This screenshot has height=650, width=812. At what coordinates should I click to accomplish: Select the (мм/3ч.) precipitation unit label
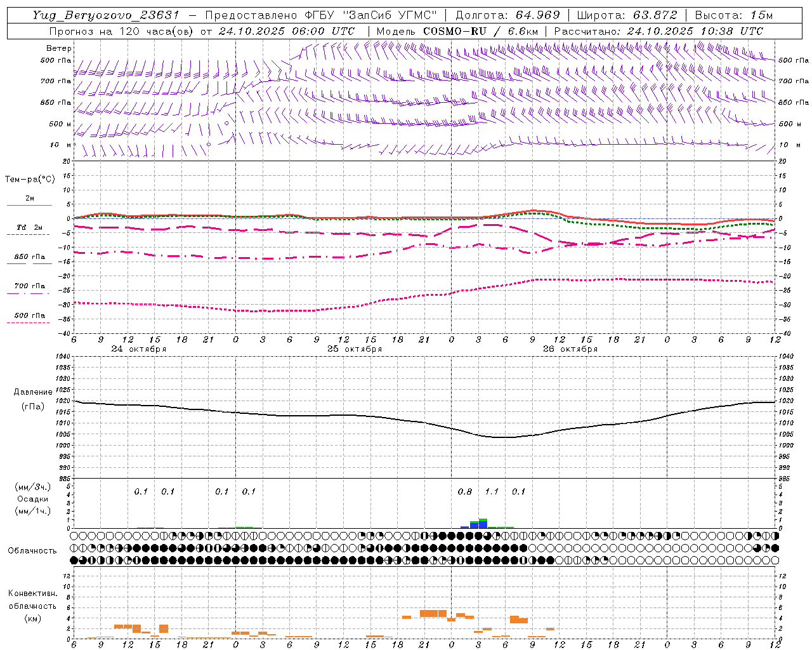33,487
